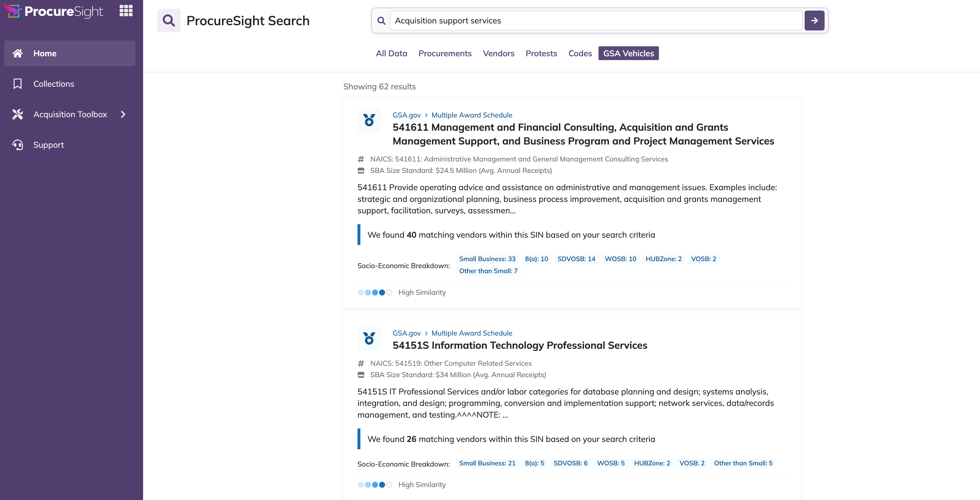Open GSA.gov link on 541611 card
The image size is (980, 500).
point(406,115)
